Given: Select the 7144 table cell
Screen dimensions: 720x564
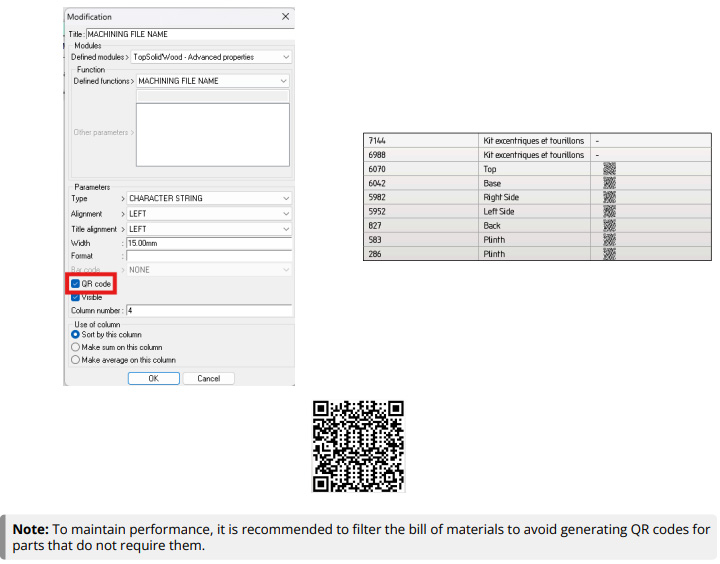Looking at the screenshot, I should pos(421,141).
